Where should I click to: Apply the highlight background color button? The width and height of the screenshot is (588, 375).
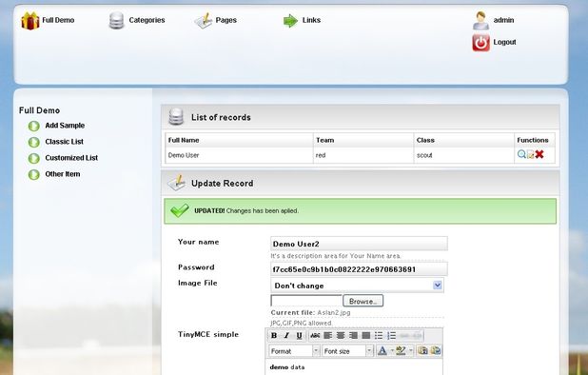pos(401,351)
